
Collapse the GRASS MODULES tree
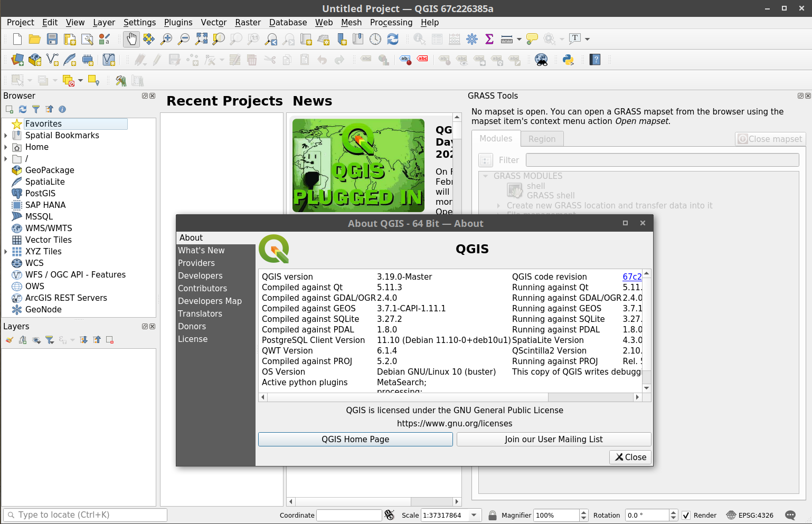point(485,176)
